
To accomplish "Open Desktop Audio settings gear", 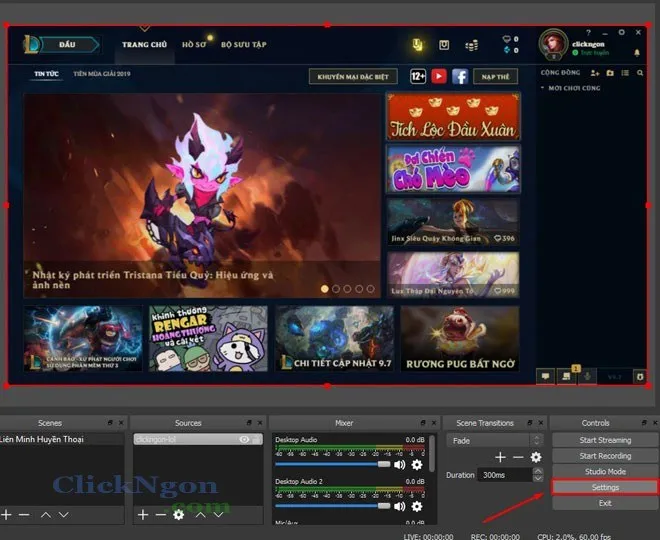I will click(417, 465).
